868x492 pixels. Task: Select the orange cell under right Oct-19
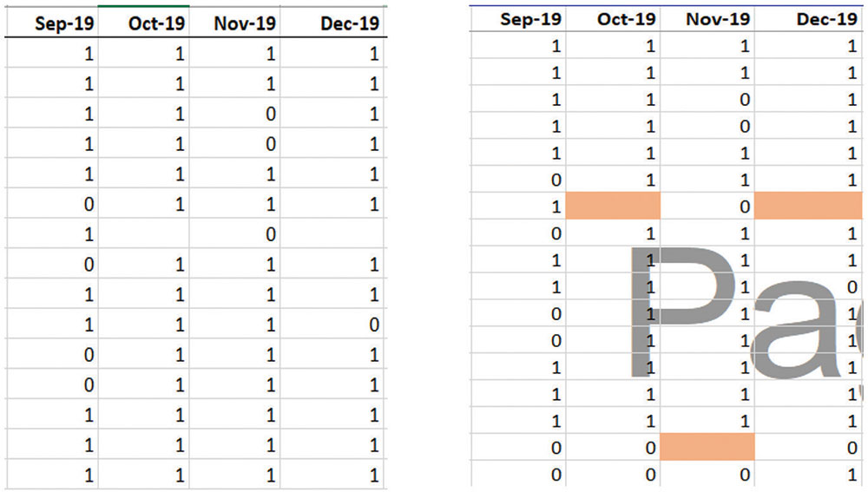pos(613,207)
